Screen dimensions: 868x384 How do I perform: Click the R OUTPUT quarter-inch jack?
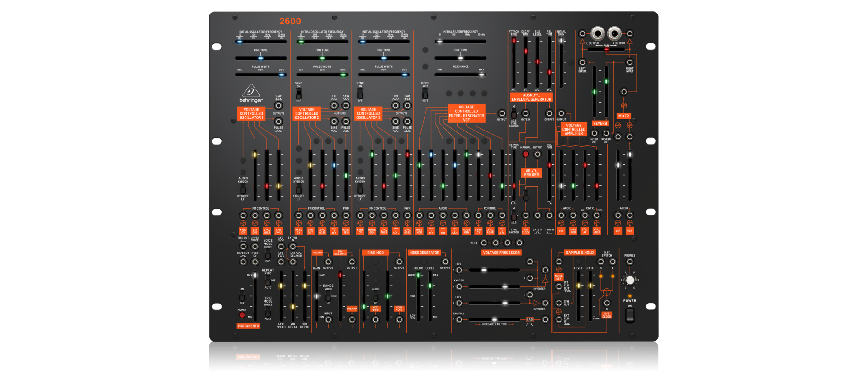tap(614, 33)
